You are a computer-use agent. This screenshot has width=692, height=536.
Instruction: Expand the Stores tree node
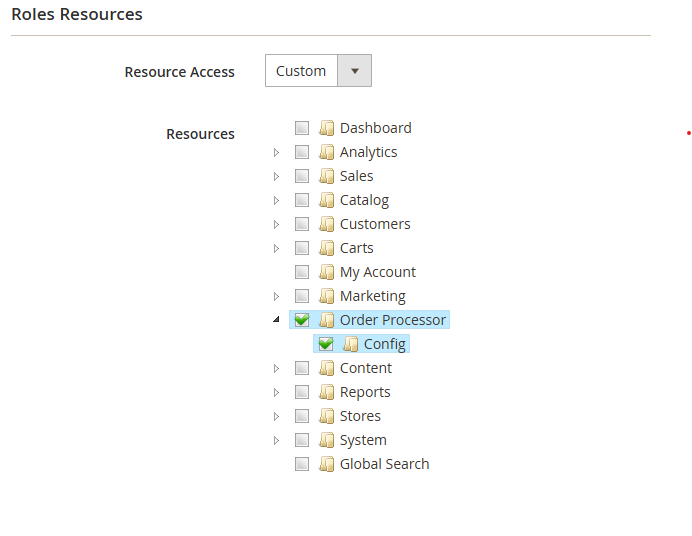(277, 416)
